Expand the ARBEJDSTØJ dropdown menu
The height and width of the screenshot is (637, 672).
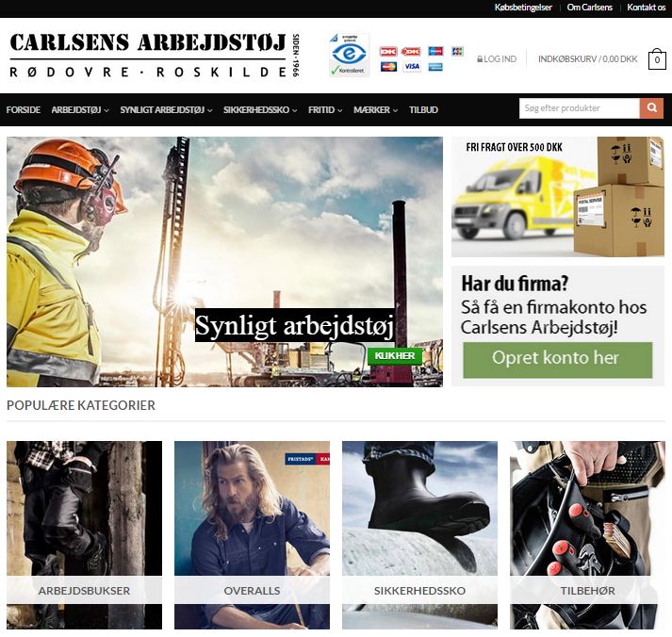tap(80, 109)
